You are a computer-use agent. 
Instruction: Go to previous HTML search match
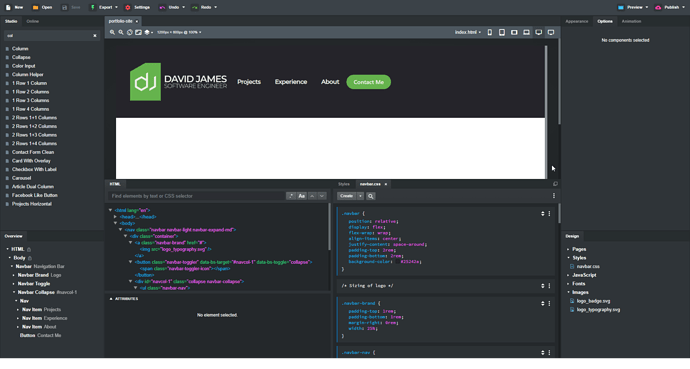pos(312,196)
